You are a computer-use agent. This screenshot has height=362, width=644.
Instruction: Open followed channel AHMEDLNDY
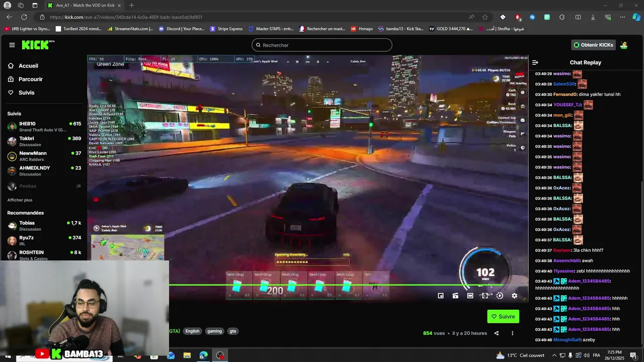[44, 171]
